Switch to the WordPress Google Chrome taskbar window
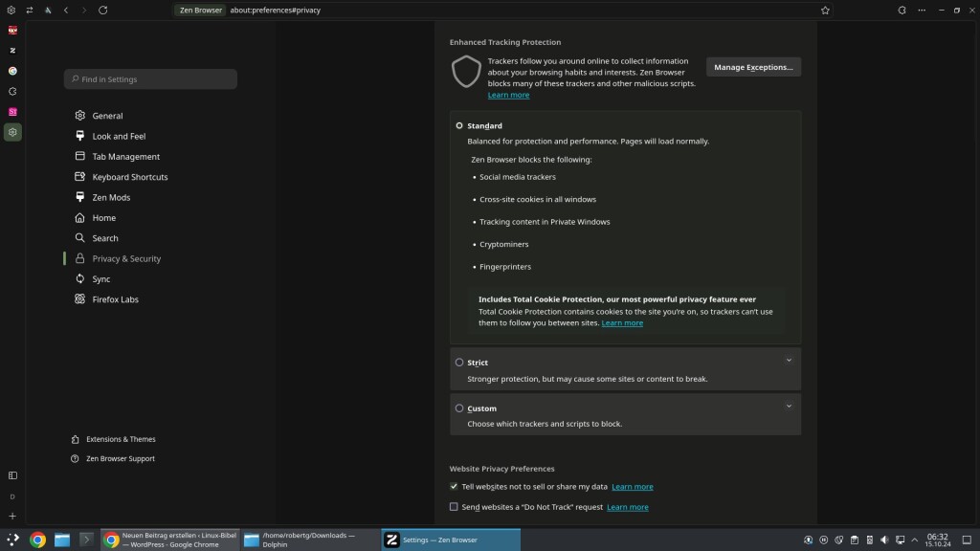The width and height of the screenshot is (980, 551). click(170, 540)
